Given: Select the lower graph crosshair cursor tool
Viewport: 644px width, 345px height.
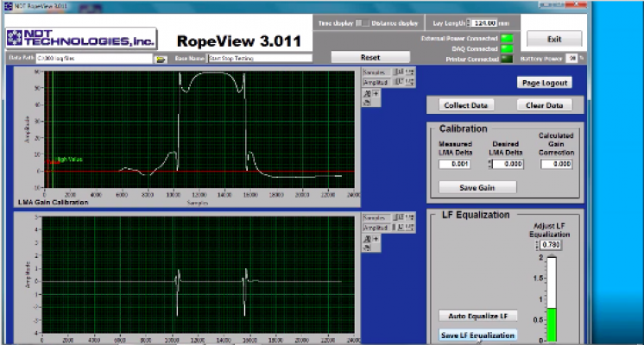Looking at the screenshot, I should pyautogui.click(x=376, y=238).
